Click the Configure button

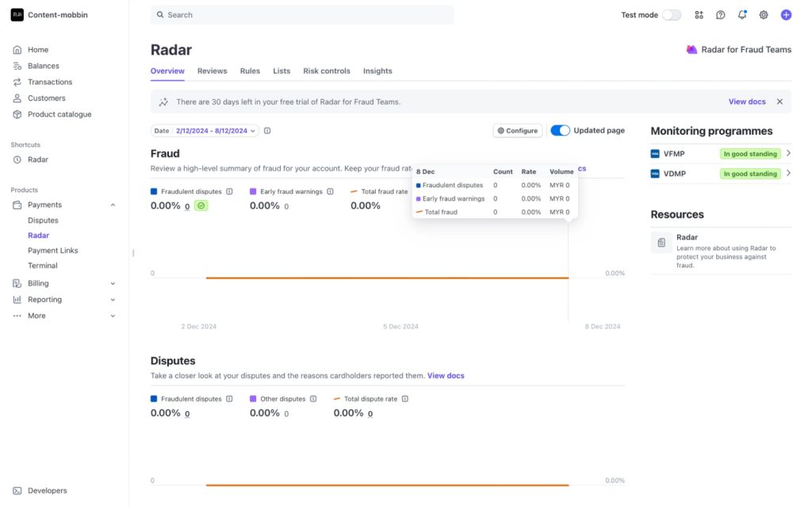[x=517, y=130]
